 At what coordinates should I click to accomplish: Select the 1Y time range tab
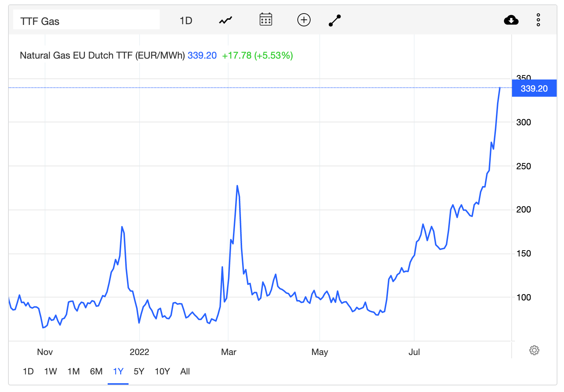pyautogui.click(x=118, y=371)
